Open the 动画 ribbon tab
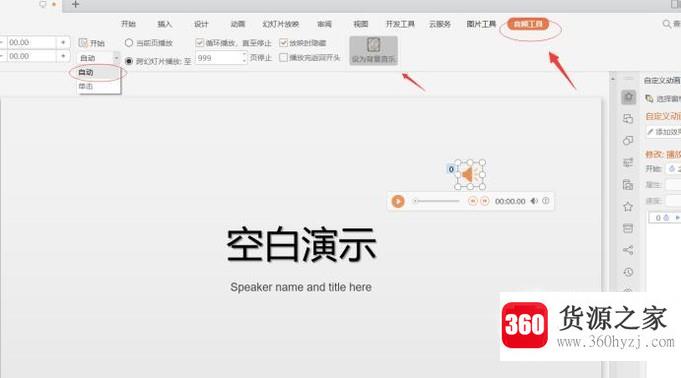The width and height of the screenshot is (681, 378). [x=238, y=24]
